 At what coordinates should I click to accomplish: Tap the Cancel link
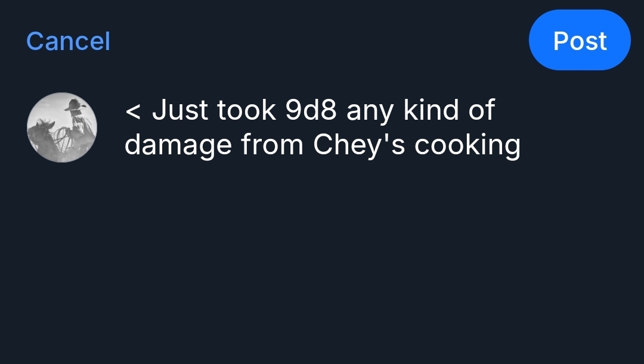pos(68,41)
